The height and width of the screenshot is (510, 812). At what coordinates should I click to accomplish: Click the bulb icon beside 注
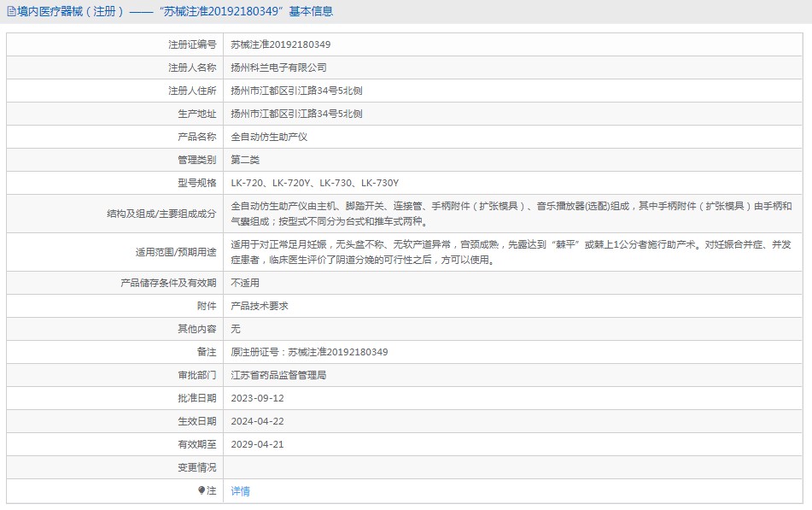click(x=202, y=490)
